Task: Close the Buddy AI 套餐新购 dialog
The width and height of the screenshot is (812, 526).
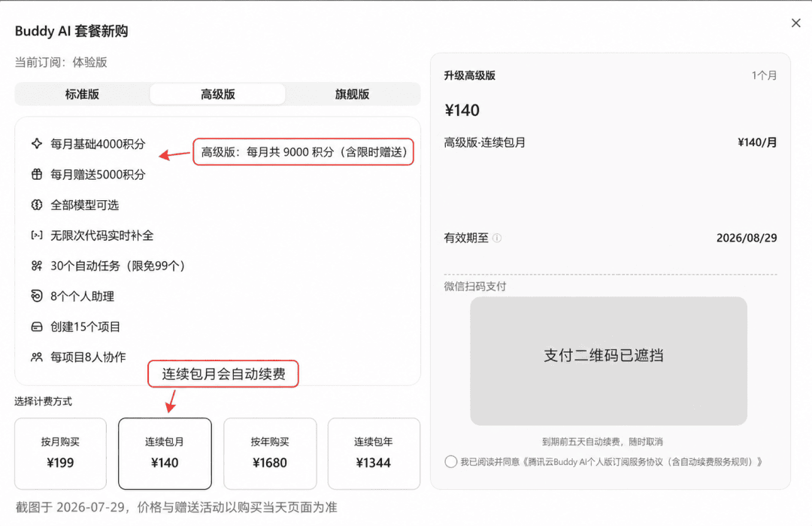Action: pyautogui.click(x=796, y=23)
